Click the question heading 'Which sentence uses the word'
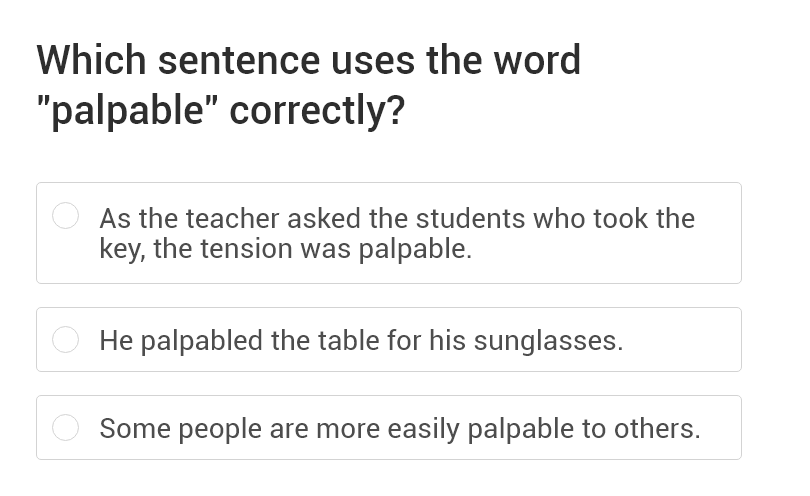810x496 pixels. click(308, 60)
